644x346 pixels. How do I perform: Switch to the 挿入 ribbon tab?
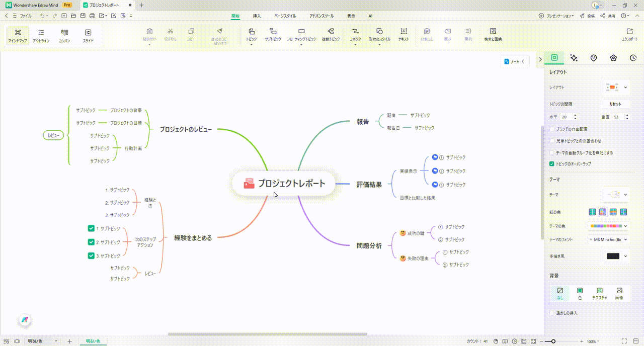click(x=257, y=16)
